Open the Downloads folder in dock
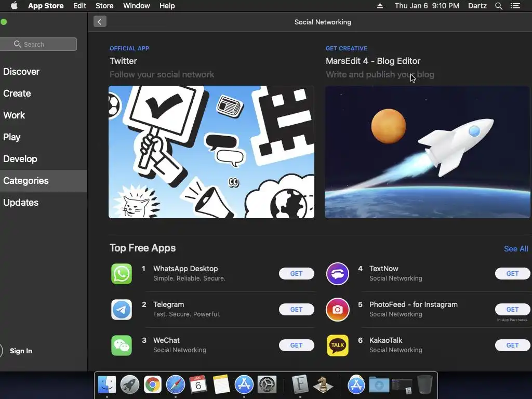532x399 pixels. coord(379,385)
